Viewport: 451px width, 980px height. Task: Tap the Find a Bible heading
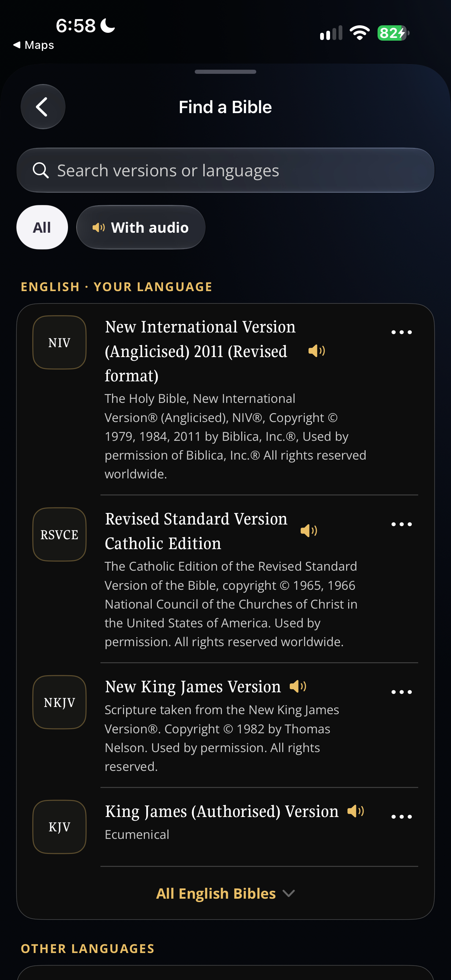[225, 107]
